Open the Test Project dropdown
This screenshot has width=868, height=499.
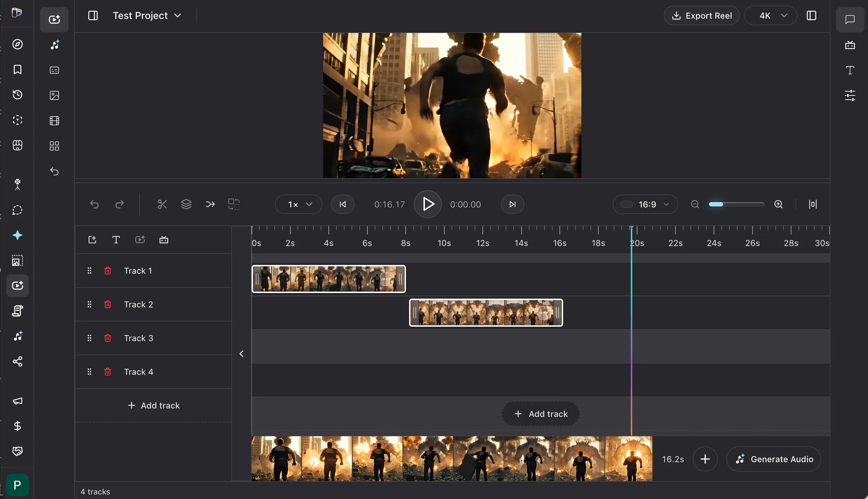[147, 15]
